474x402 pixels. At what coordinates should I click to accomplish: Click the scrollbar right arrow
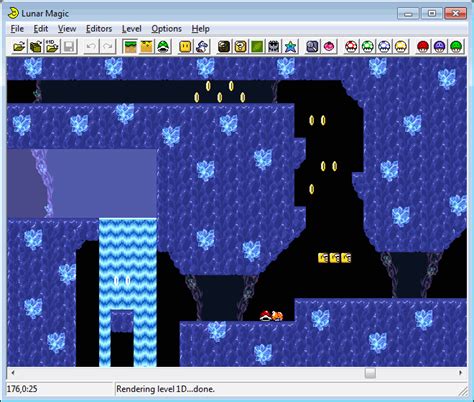tap(461, 373)
